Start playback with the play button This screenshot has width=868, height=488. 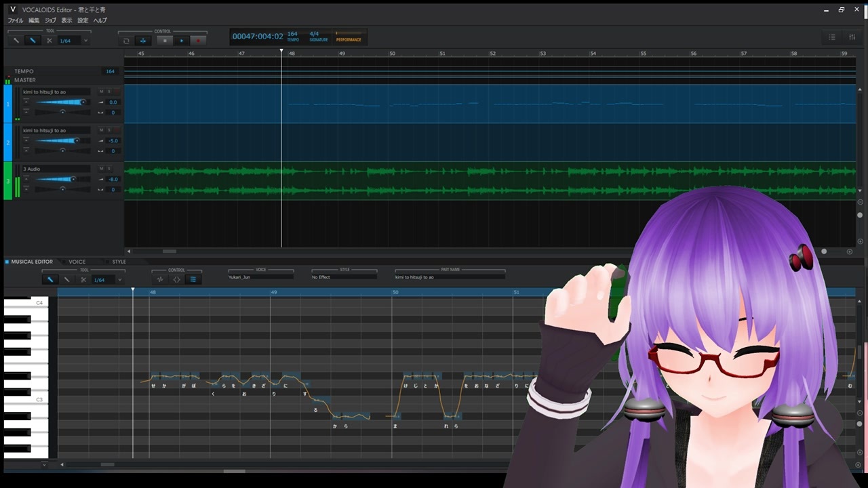click(181, 41)
